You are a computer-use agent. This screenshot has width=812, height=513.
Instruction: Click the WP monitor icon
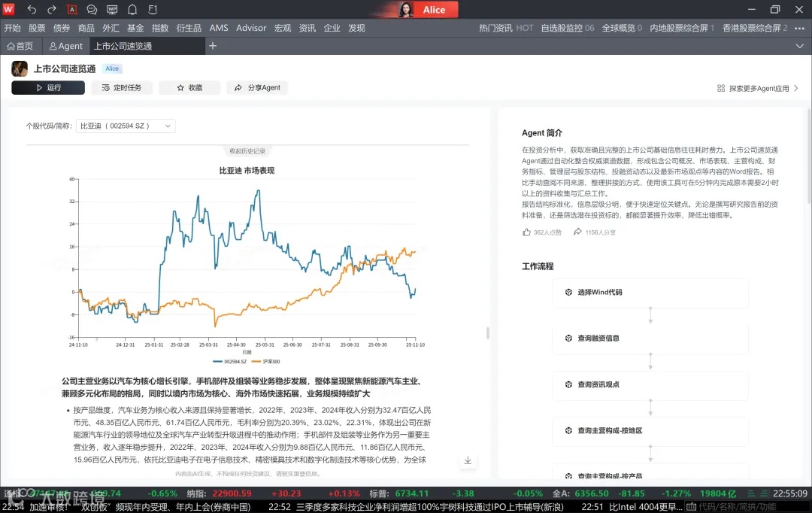click(x=112, y=9)
